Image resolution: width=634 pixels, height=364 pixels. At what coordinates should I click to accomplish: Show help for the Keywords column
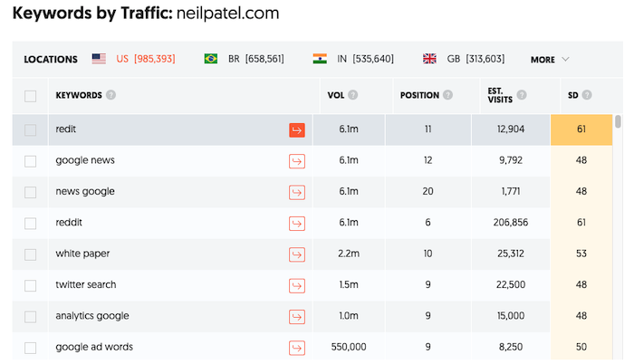[110, 95]
